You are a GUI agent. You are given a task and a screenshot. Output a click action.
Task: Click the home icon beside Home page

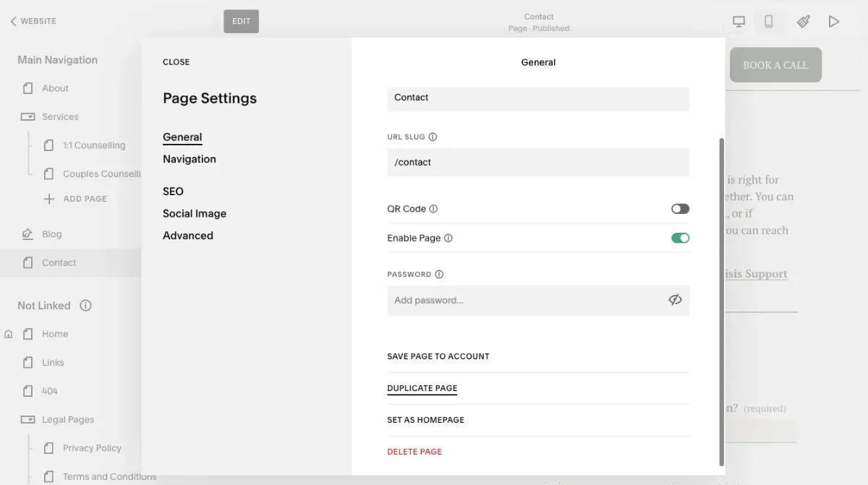[9, 334]
